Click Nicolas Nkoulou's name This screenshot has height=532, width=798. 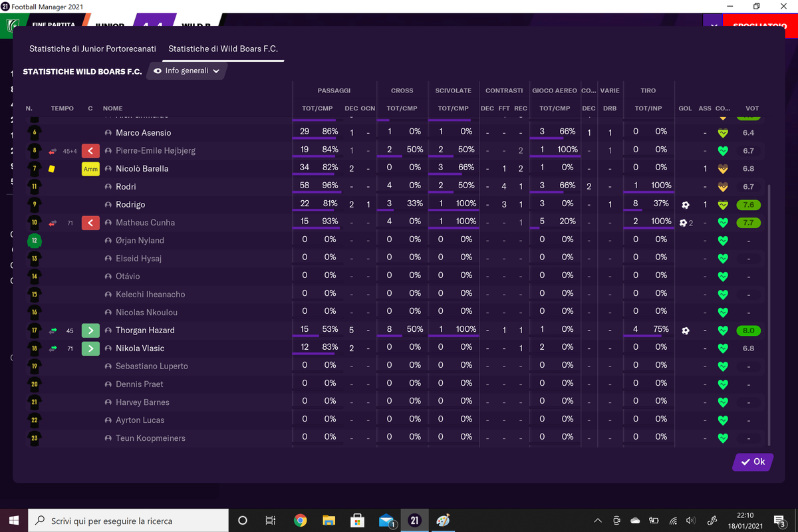coord(146,313)
